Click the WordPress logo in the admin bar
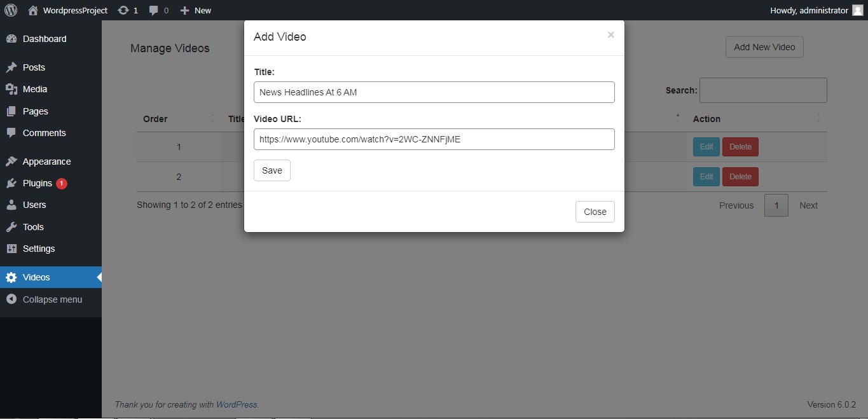The width and height of the screenshot is (868, 419). tap(10, 10)
